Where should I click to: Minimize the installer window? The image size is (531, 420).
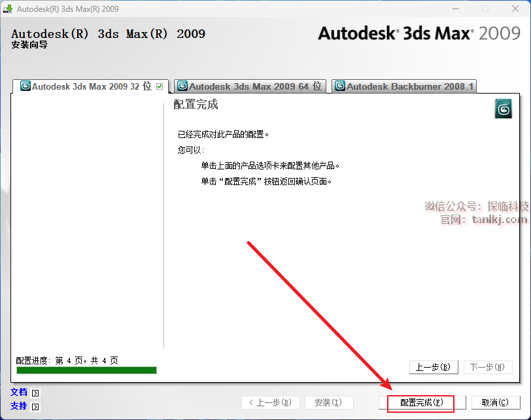click(x=456, y=9)
